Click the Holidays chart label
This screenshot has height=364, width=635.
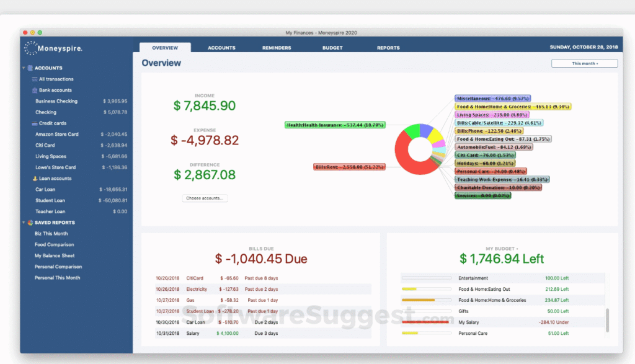pos(485,163)
